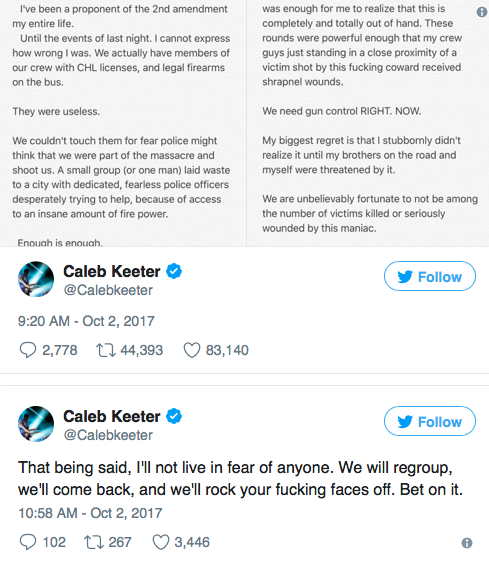
Task: Follow Caleb Keeter from the first tweet
Action: click(x=430, y=276)
